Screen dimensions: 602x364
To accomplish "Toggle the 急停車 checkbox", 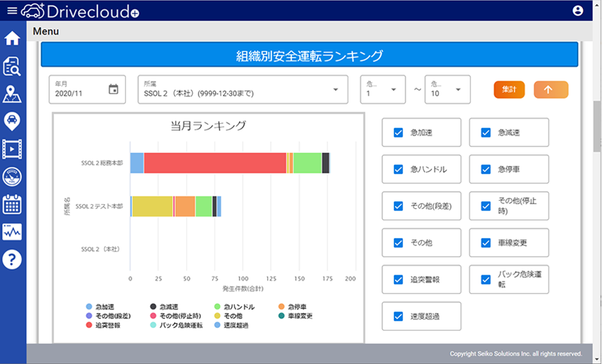I will click(485, 169).
